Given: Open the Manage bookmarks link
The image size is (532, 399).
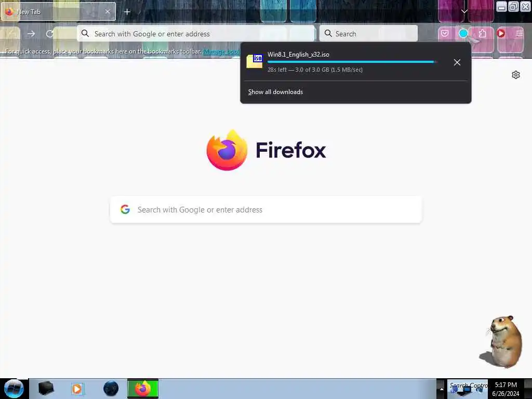Looking at the screenshot, I should (221, 51).
